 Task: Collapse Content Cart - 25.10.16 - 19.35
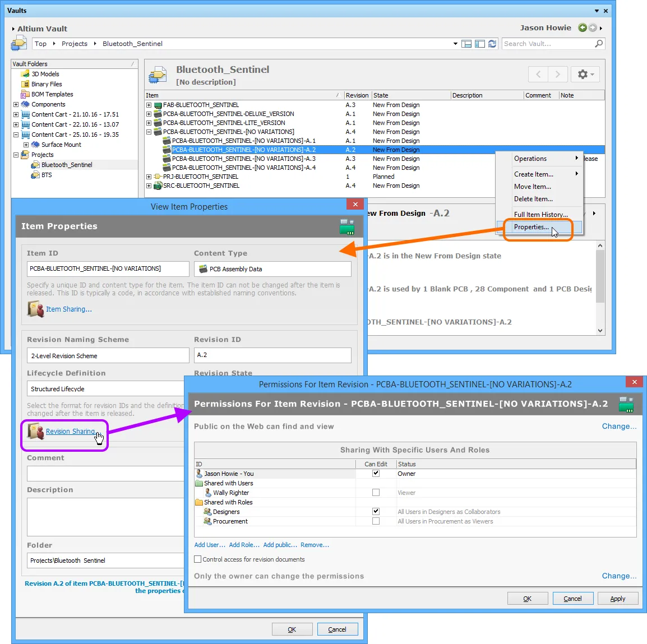16,135
